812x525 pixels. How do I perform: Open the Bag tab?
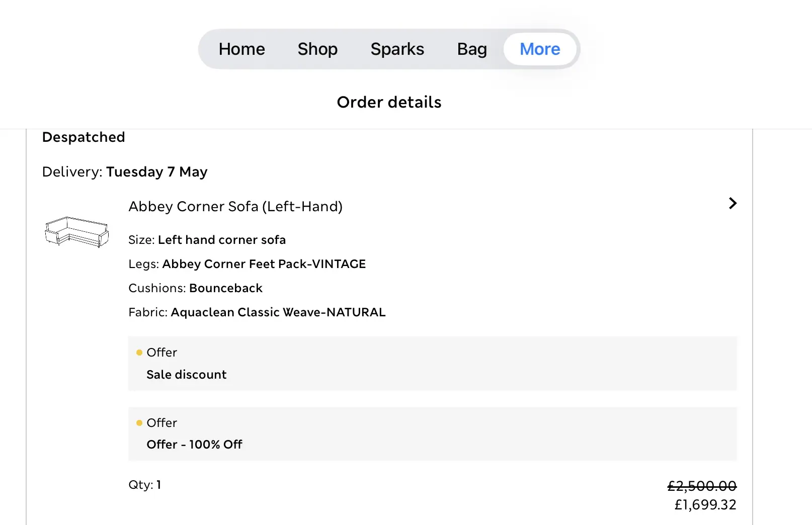click(472, 49)
